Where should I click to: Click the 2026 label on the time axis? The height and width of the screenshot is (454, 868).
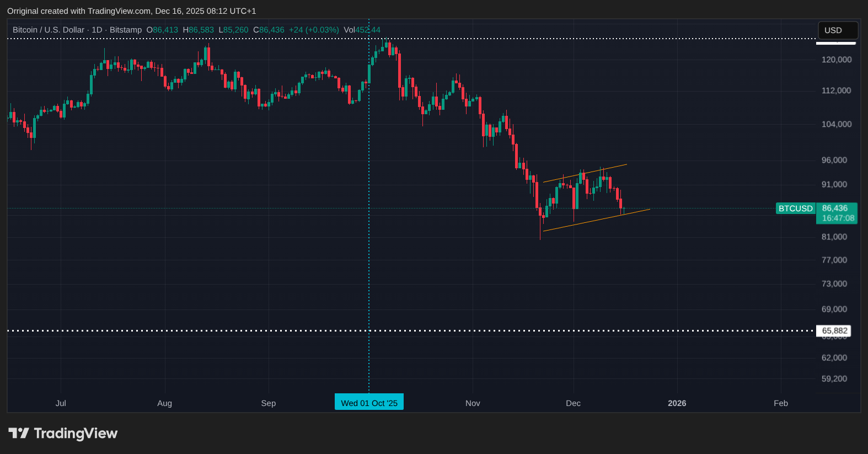click(677, 403)
